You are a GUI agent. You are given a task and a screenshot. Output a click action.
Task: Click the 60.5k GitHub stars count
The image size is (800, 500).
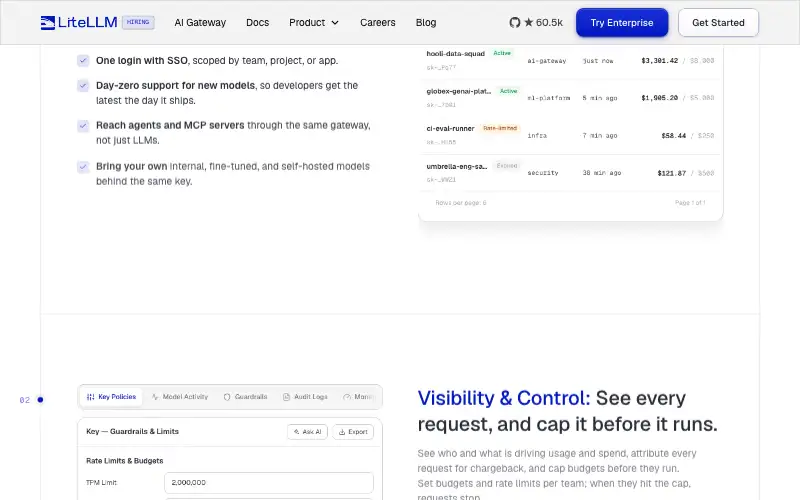(543, 22)
